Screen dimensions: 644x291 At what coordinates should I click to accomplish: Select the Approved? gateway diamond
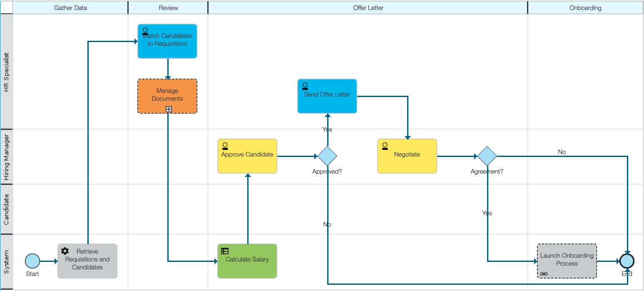pos(327,156)
